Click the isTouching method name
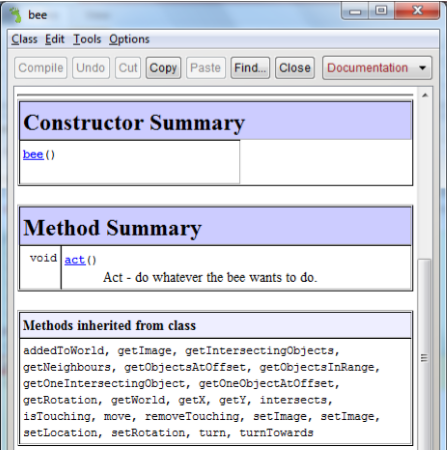The image size is (448, 450). click(57, 416)
